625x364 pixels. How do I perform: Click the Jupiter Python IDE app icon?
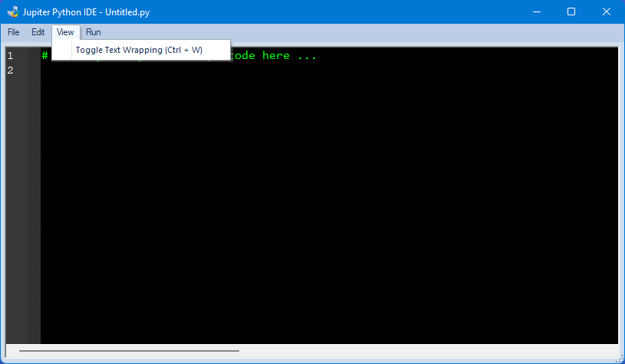(12, 12)
